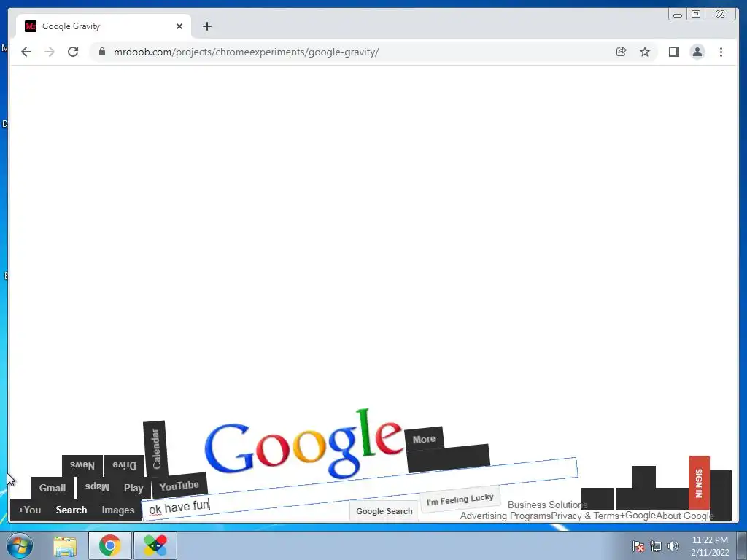Click the network icon in system tray
Image resolution: width=747 pixels, height=560 pixels.
click(x=656, y=546)
